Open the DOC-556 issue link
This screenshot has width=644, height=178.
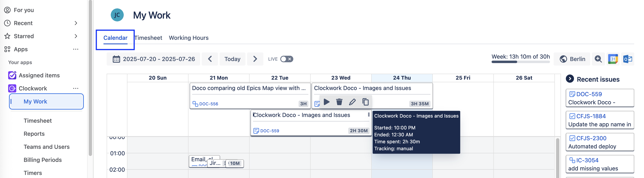pyautogui.click(x=208, y=104)
